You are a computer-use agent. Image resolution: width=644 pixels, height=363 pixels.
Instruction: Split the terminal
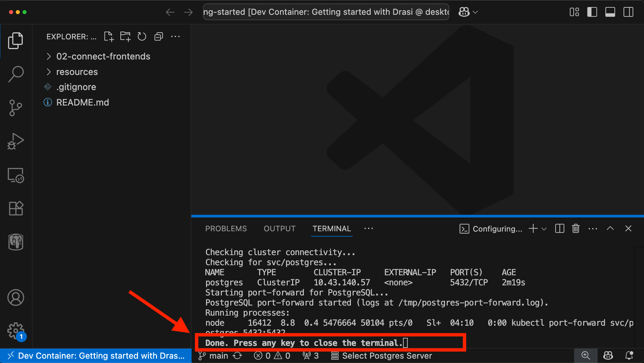559,229
